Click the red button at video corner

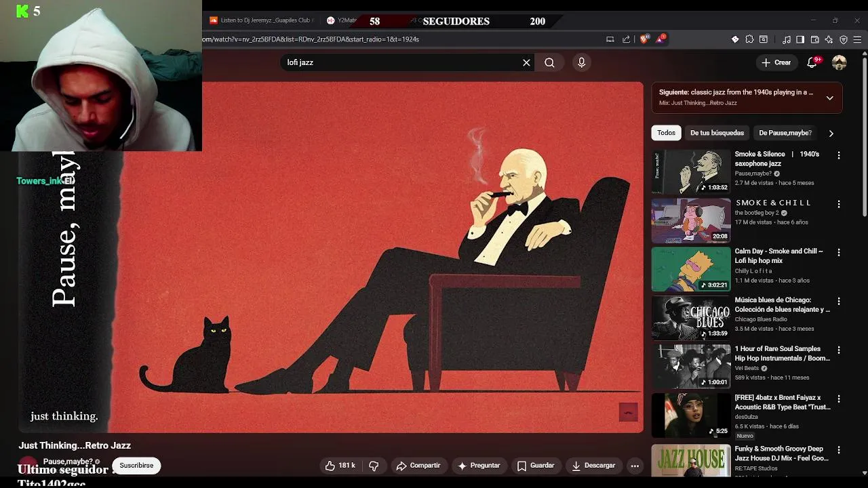pos(628,412)
